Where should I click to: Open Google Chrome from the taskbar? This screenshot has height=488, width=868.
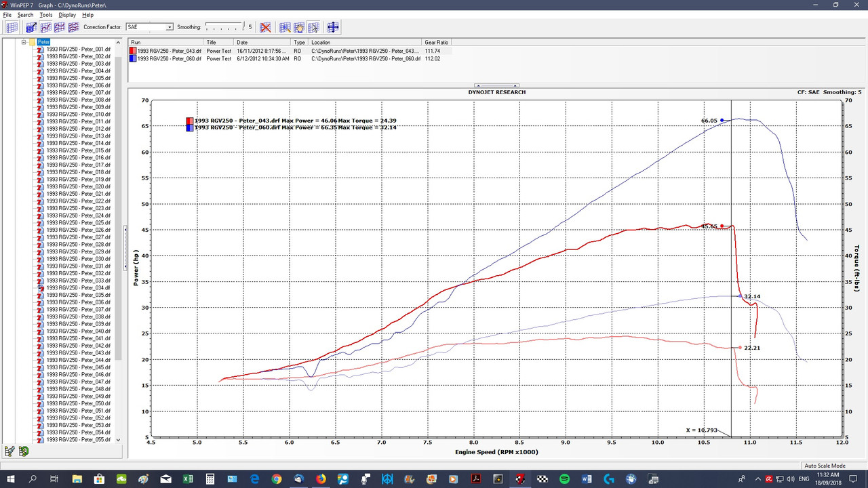pos(277,479)
